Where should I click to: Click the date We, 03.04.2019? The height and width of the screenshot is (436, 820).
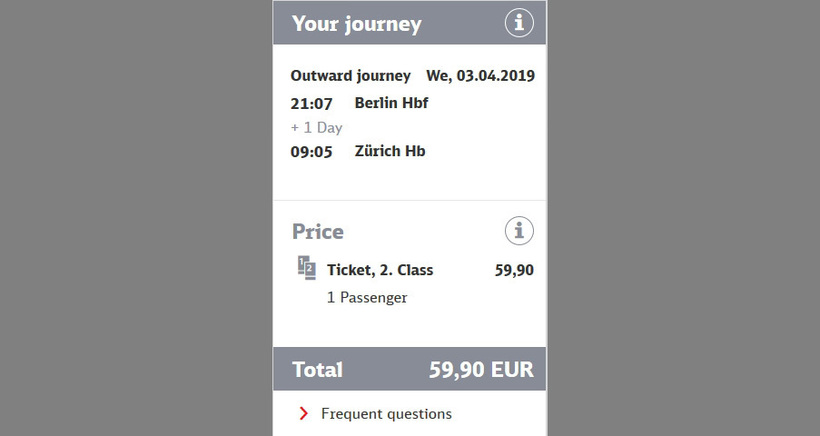480,76
